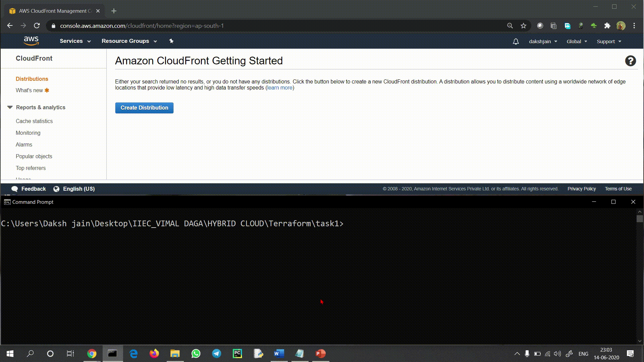Open PowerPoint from the taskbar
This screenshot has width=644, height=362.
pos(321,353)
